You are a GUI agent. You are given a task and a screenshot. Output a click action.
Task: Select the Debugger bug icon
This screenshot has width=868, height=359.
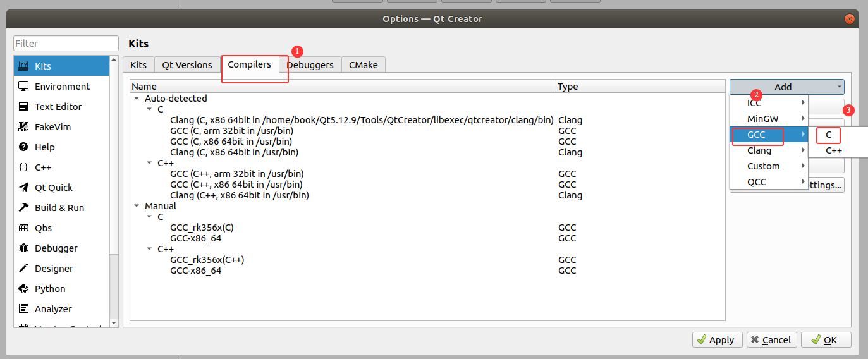[23, 248]
